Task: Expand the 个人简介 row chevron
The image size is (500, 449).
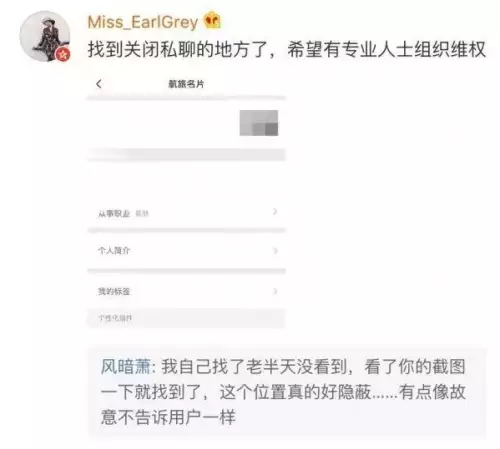Action: (275, 251)
